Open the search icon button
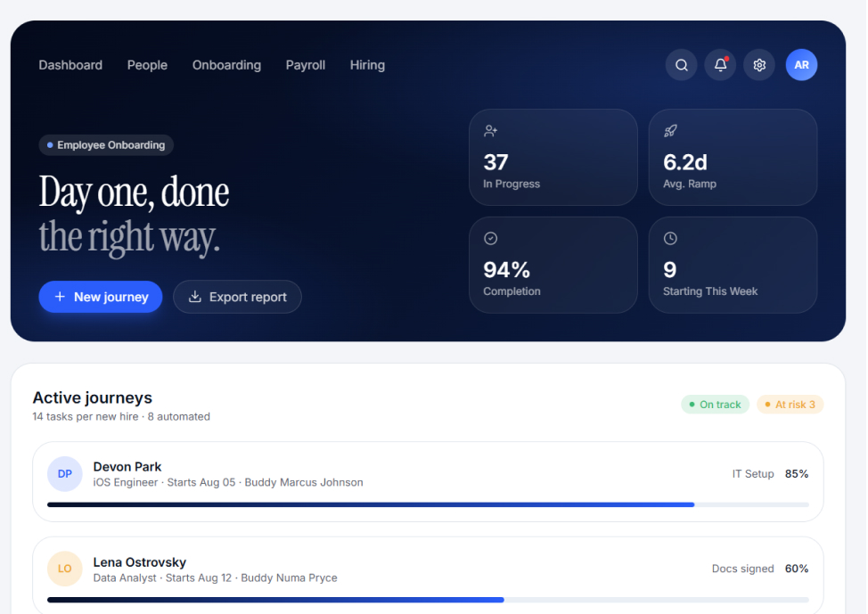The height and width of the screenshot is (614, 868). coord(682,65)
